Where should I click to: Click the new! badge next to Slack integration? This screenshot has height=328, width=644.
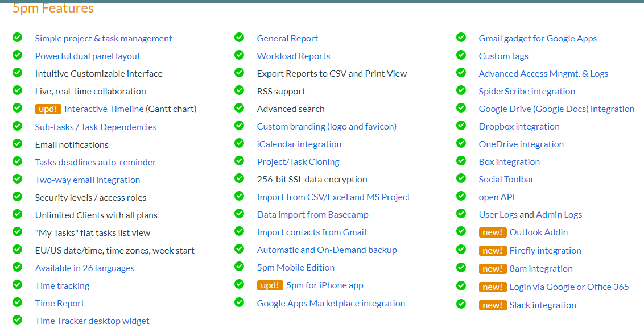492,305
